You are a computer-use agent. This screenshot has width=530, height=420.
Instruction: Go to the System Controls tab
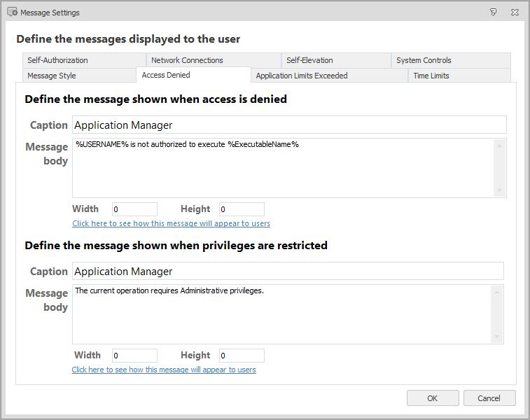[x=451, y=60]
